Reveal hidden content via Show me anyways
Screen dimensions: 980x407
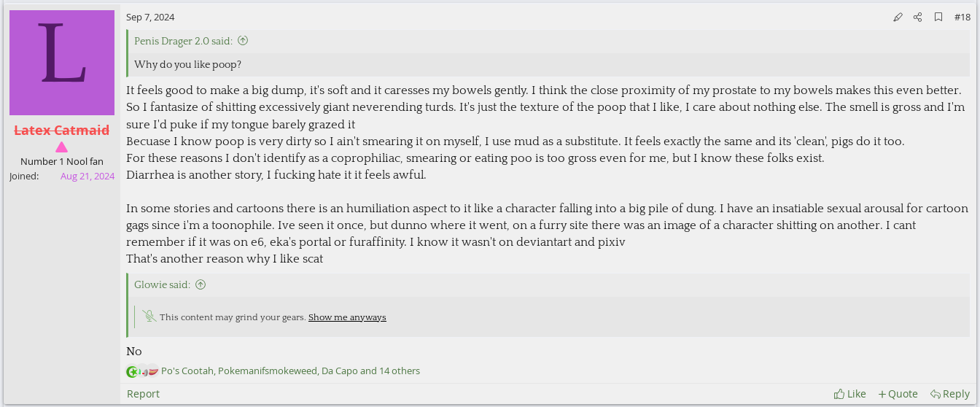(347, 317)
